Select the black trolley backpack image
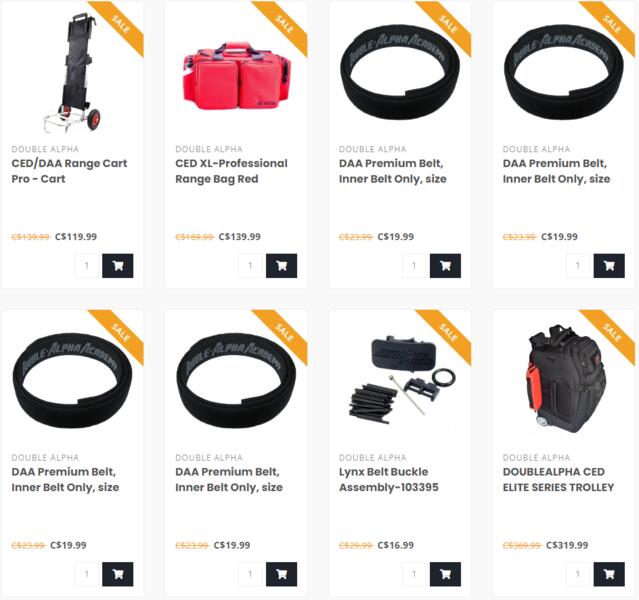The image size is (639, 600). 565,379
